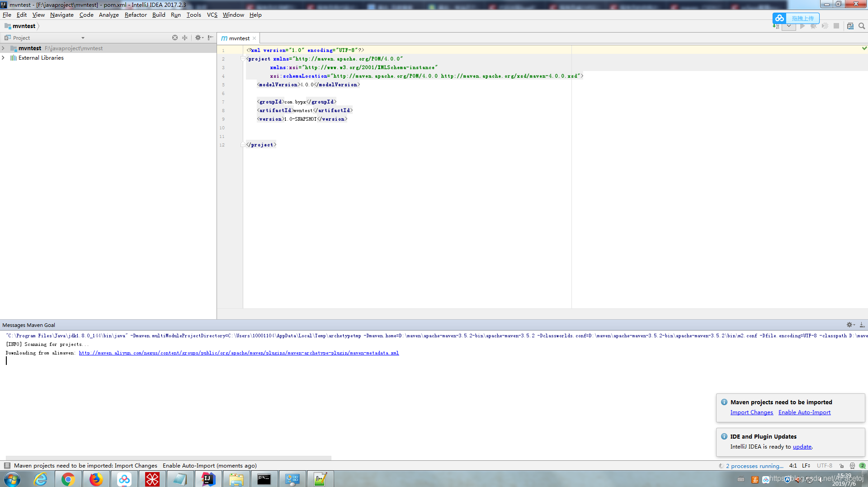
Task: Open file explorer folder in taskbar
Action: point(236,479)
